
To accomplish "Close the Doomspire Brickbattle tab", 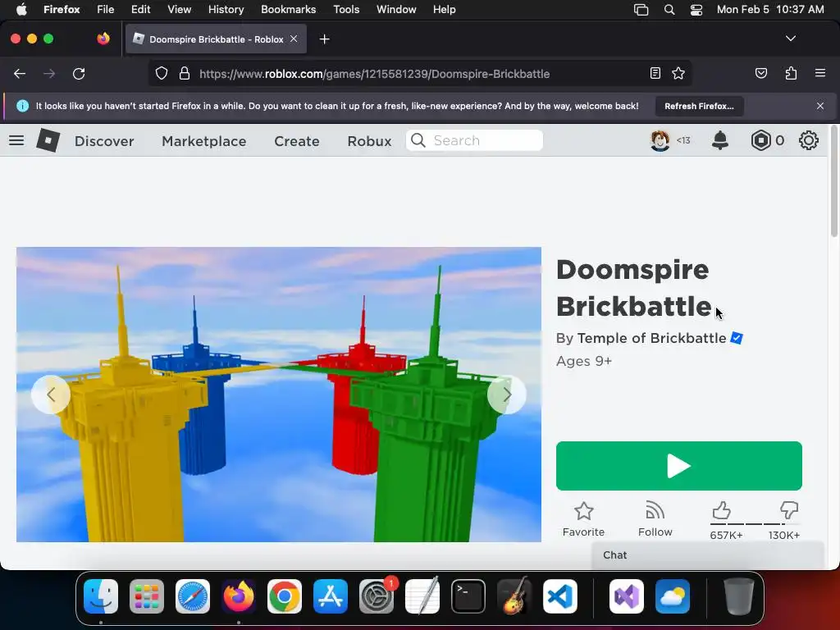I will (x=294, y=39).
